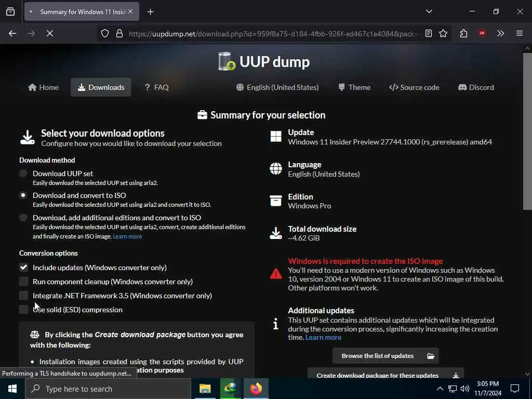Click the site security padlock icon
This screenshot has width=532, height=399.
(x=119, y=33)
